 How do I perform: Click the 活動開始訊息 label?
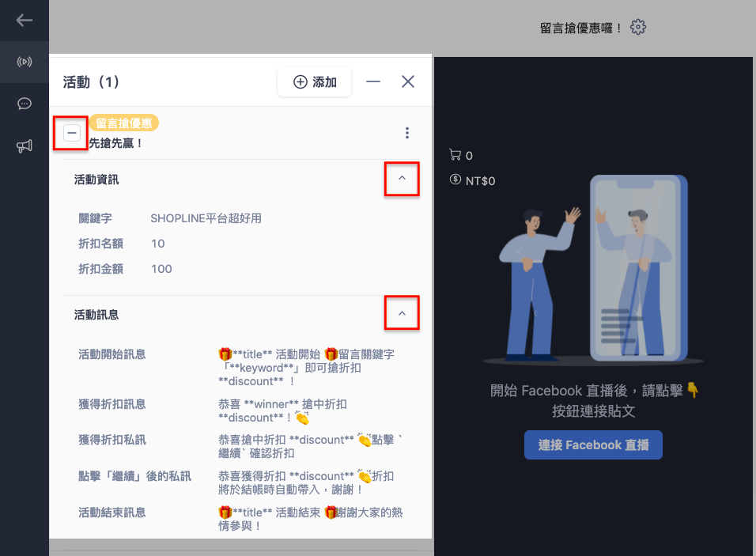112,354
